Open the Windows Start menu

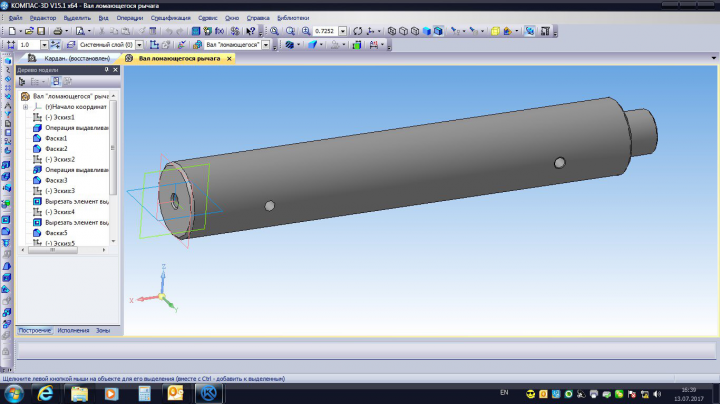click(14, 393)
